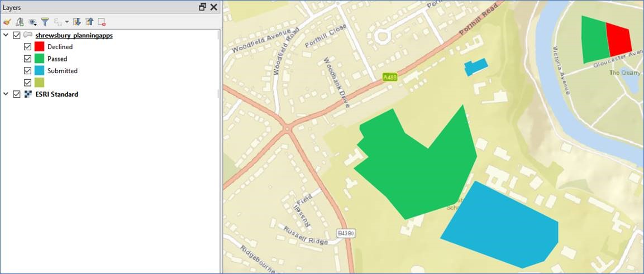This screenshot has width=644, height=274.
Task: Uncheck the unlabeled olive category checkbox
Action: pos(27,83)
